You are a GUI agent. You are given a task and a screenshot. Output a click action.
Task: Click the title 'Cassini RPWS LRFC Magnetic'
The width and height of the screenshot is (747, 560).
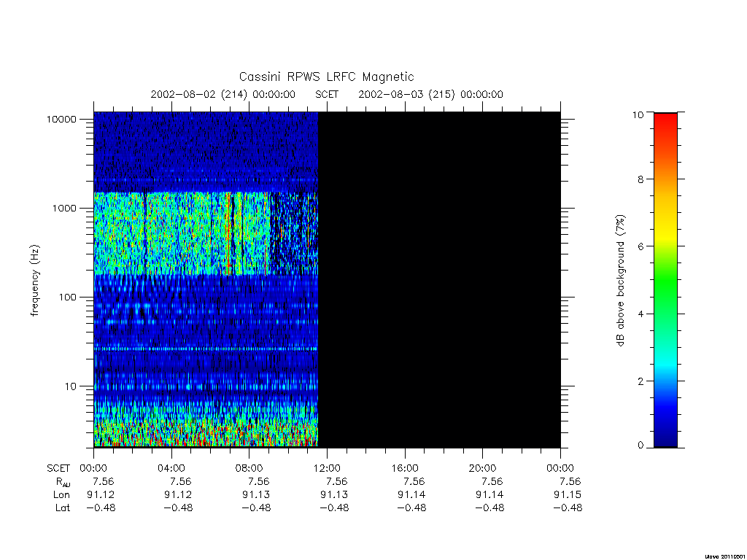326,77
